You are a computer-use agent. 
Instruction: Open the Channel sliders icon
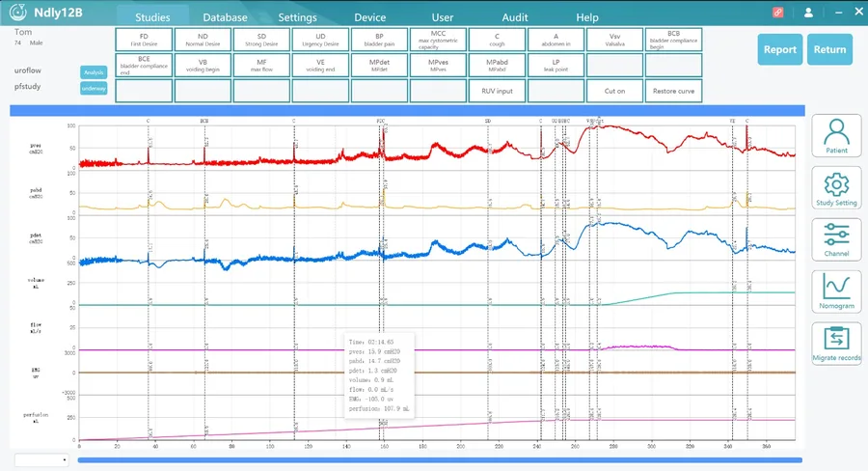pos(836,239)
